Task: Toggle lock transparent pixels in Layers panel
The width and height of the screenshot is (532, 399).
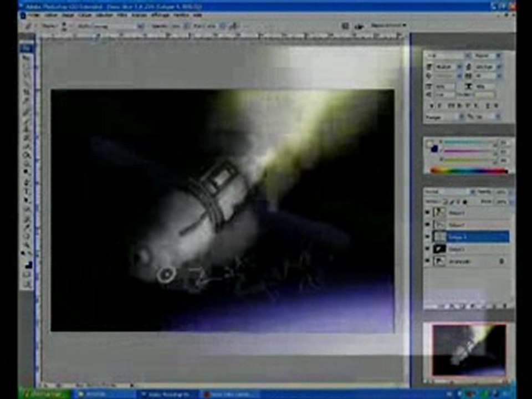Action: pyautogui.click(x=445, y=202)
